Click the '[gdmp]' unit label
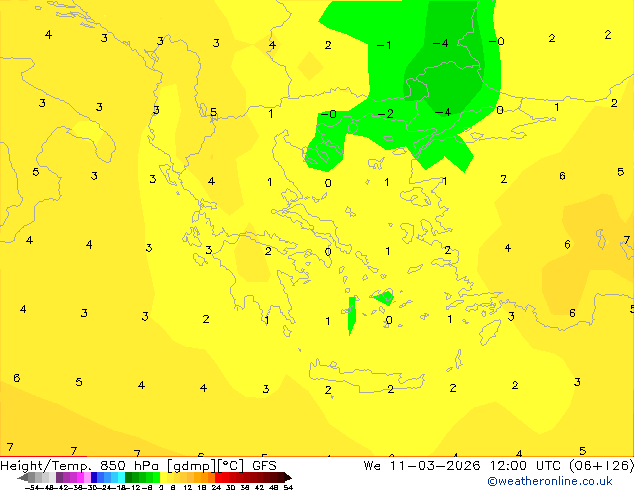The image size is (634, 490). (x=192, y=466)
